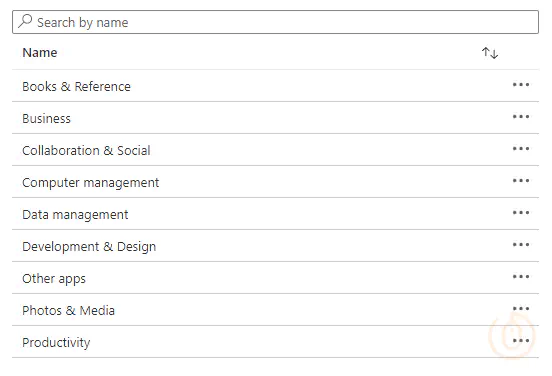Open the ellipsis menu for Development & Design
This screenshot has width=552, height=376.
[521, 245]
